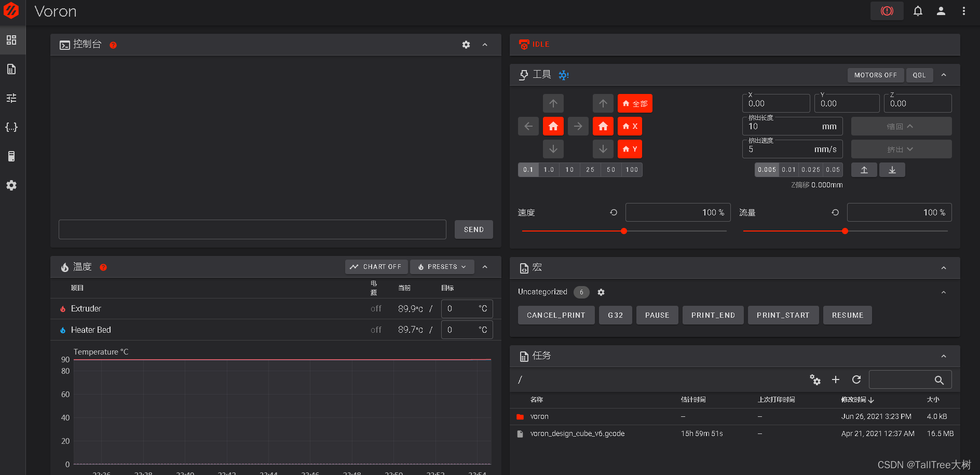Select 0.025 Z offset increment
Viewport: 980px width, 475px height.
tap(811, 170)
